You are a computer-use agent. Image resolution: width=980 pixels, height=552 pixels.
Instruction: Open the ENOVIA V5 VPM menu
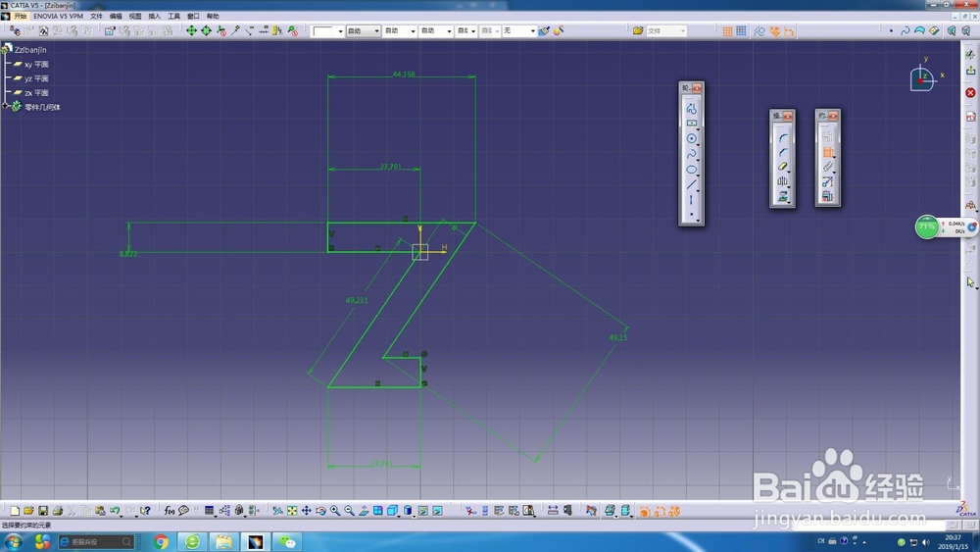point(58,16)
